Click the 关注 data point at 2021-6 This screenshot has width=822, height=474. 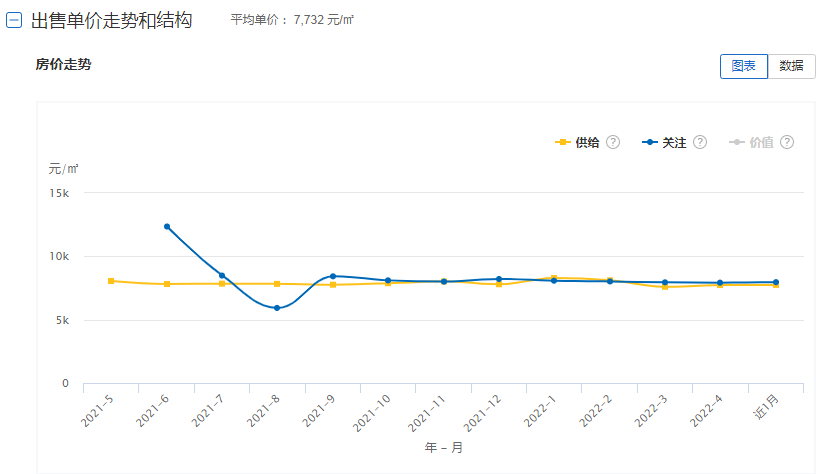click(x=167, y=227)
